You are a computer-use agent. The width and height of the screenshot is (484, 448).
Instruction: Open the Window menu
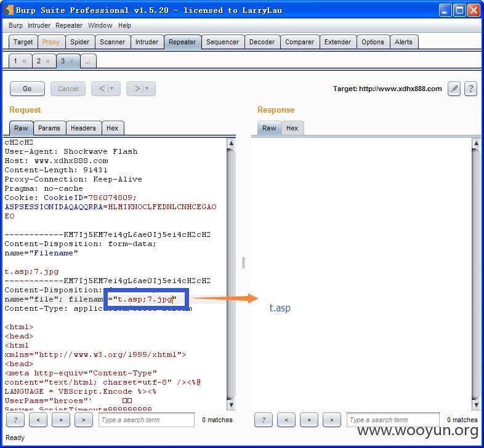100,25
